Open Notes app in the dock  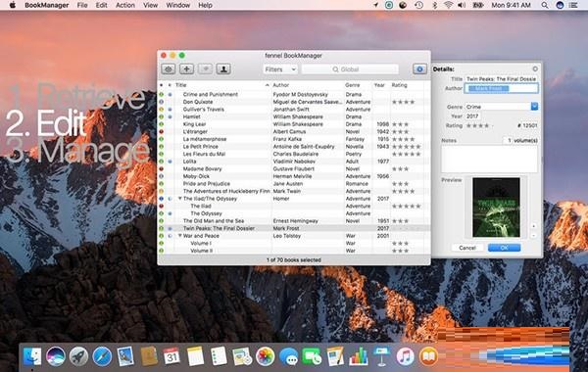(x=195, y=356)
